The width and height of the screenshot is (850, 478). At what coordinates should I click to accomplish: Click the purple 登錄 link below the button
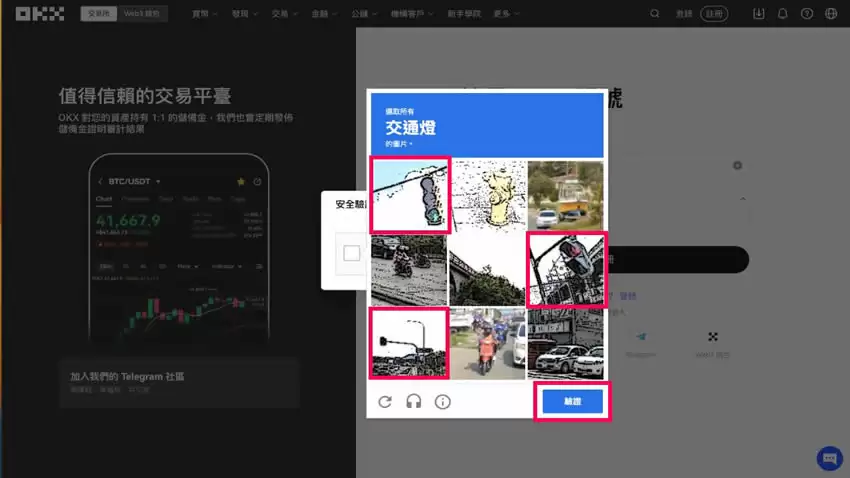(628, 296)
